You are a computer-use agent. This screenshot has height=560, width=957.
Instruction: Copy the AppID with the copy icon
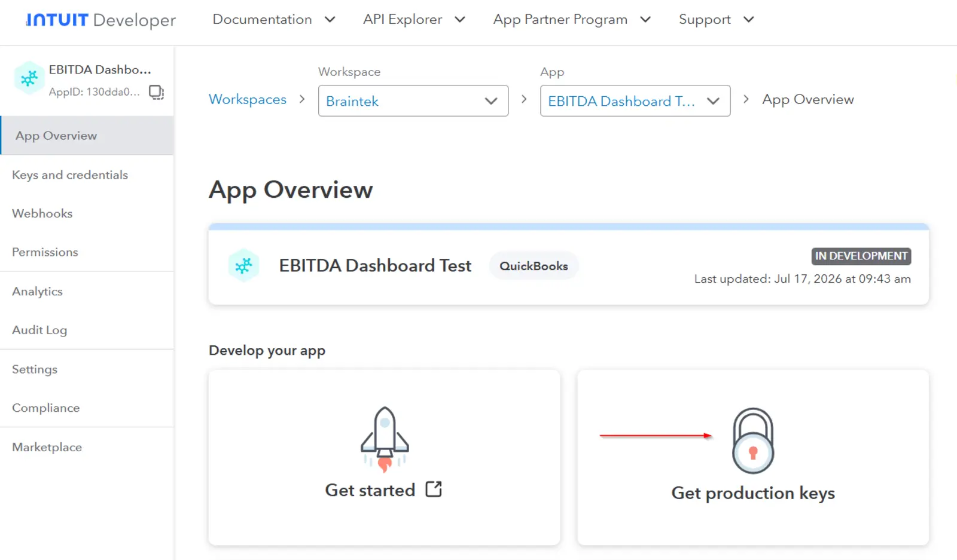pos(156,92)
